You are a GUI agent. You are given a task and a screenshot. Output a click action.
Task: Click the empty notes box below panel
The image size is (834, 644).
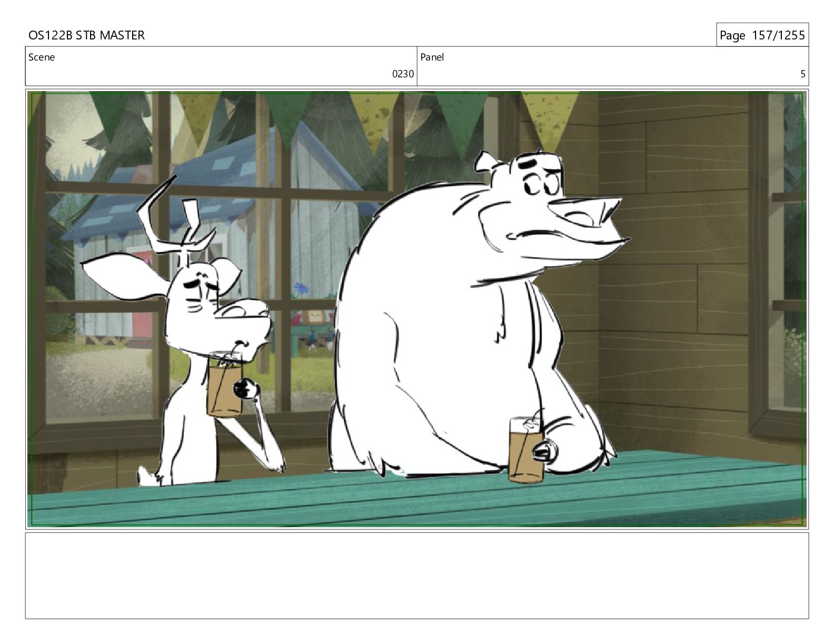click(417, 576)
